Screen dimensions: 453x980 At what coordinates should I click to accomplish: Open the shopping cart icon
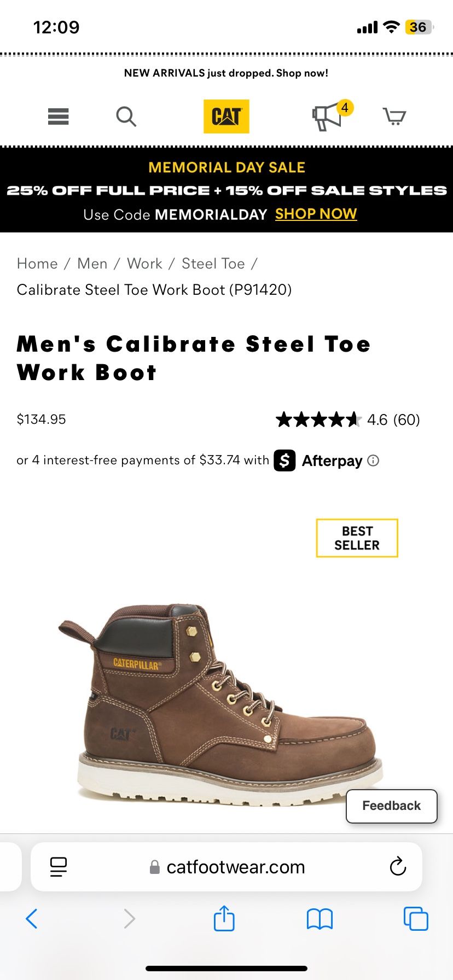coord(394,116)
